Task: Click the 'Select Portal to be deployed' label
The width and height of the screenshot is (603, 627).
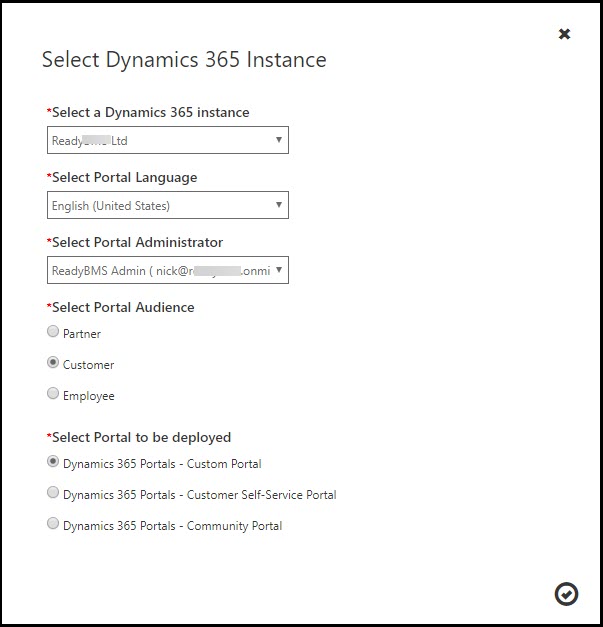Action: click(x=139, y=437)
